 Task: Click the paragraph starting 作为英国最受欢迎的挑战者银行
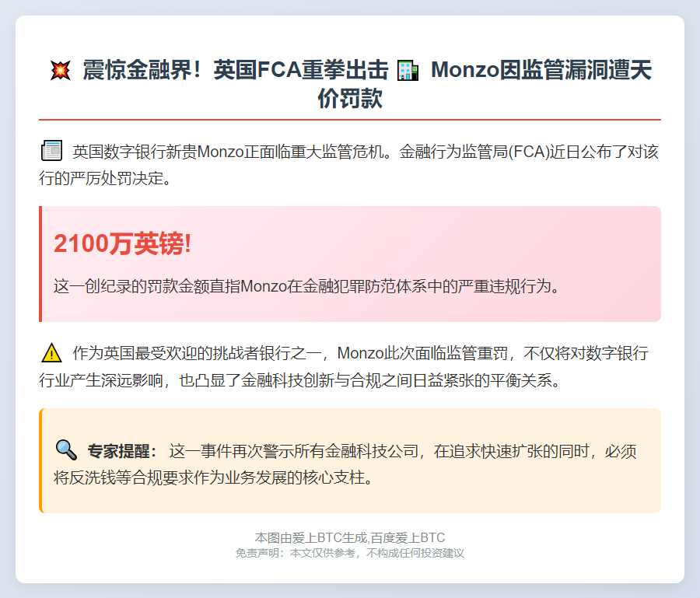(x=344, y=366)
